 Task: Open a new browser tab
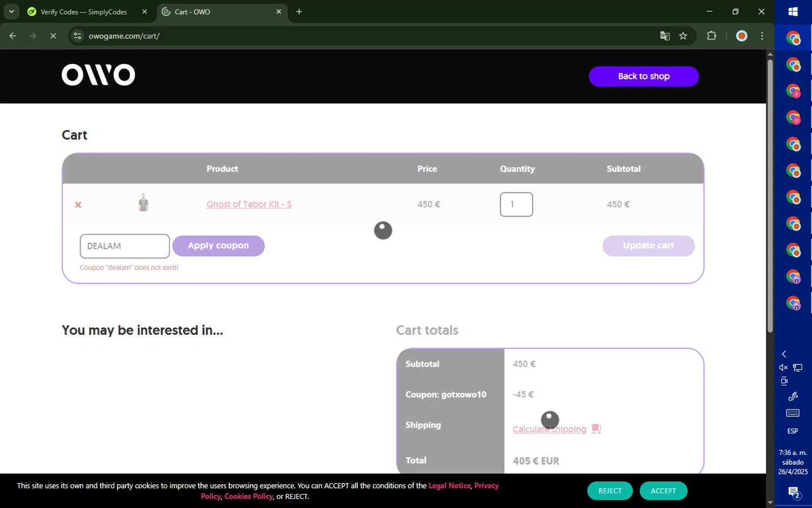(x=299, y=12)
